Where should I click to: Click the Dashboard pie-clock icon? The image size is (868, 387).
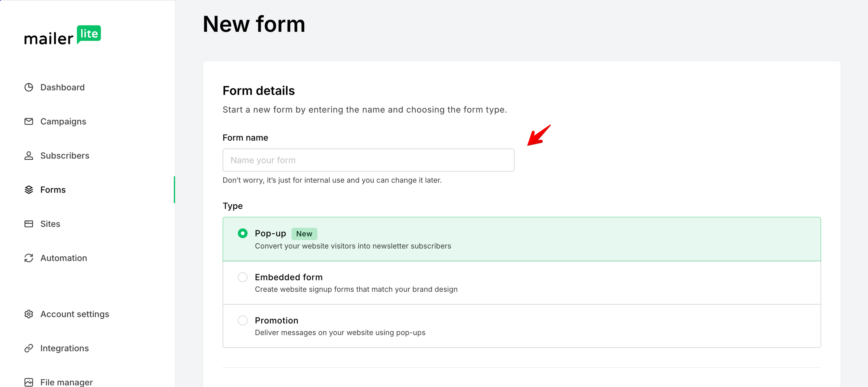tap(29, 87)
